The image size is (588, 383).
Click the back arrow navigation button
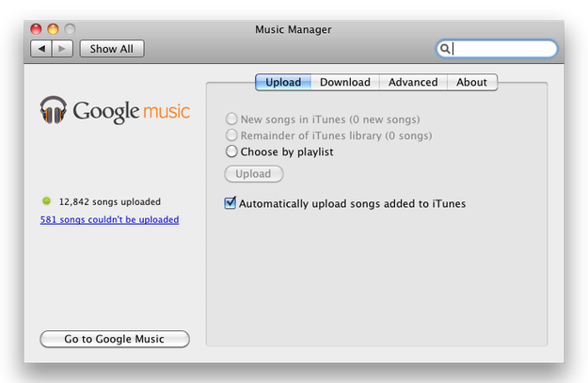tap(40, 49)
